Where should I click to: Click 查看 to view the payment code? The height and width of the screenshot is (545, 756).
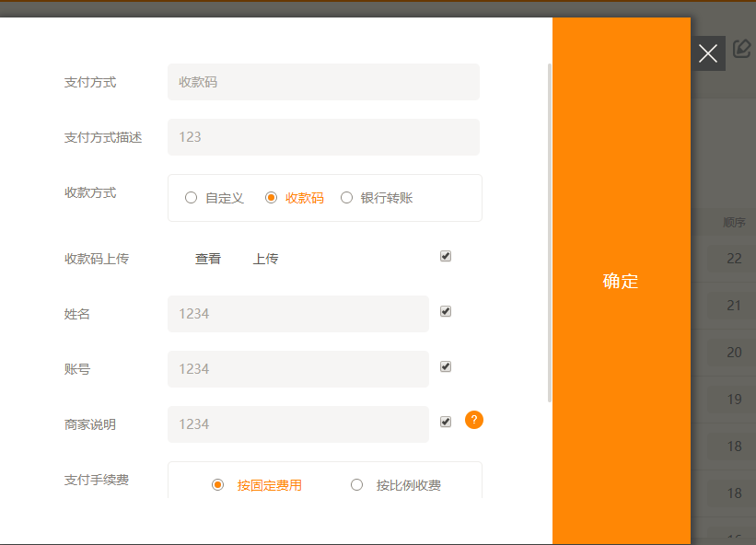pos(208,259)
